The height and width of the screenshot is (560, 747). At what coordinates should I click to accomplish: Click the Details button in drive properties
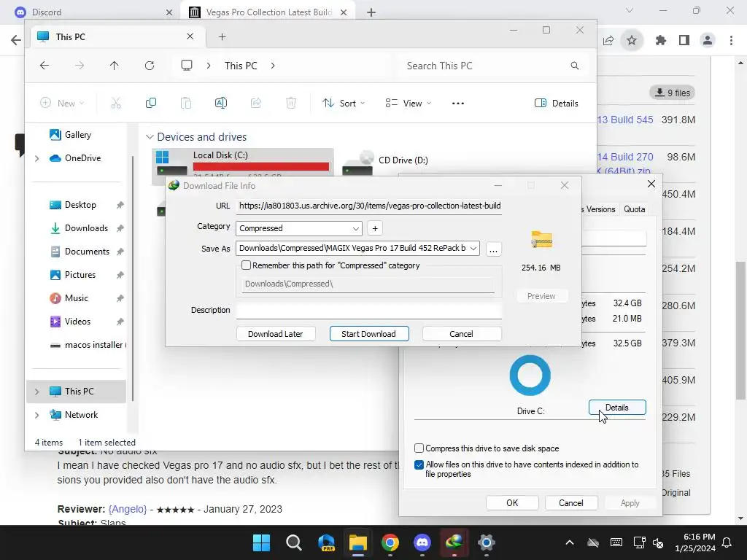617,408
